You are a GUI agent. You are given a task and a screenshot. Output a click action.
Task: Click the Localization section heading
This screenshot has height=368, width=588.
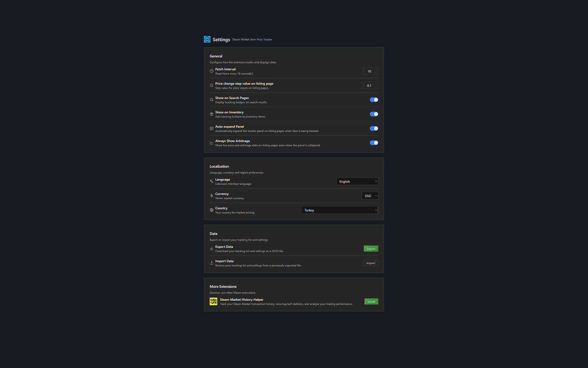[219, 167]
